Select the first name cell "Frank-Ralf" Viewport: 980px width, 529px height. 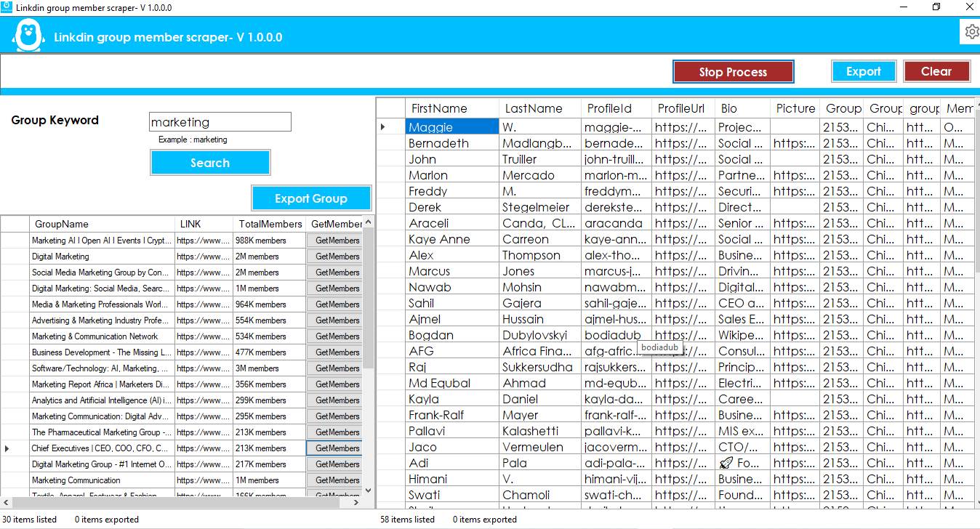click(452, 415)
